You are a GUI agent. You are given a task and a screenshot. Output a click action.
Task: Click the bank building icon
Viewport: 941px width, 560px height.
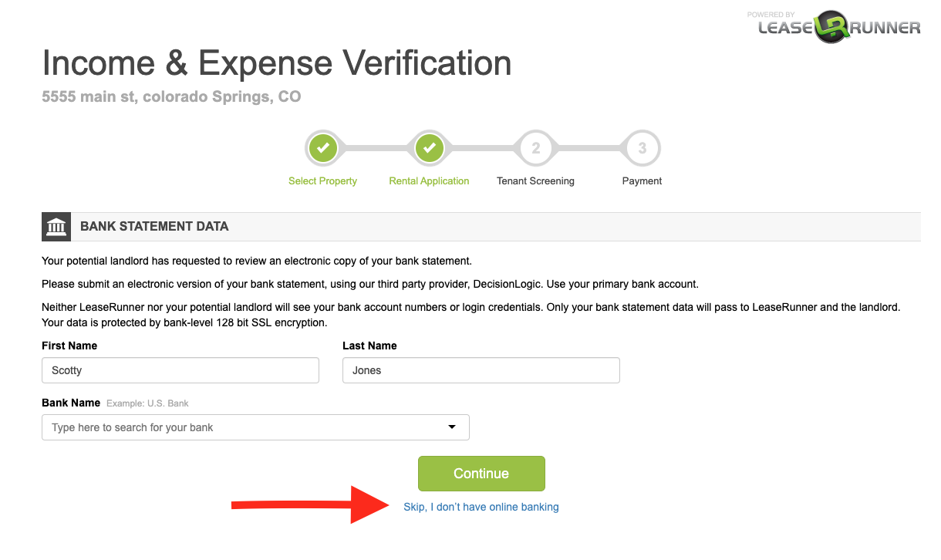pyautogui.click(x=56, y=227)
